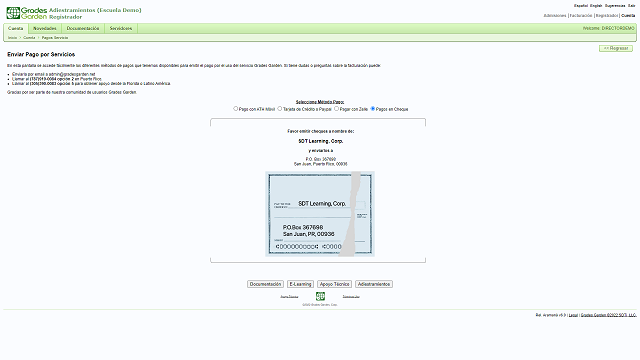This screenshot has height=360, width=640.
Task: Open the Documentación tab in the green menu bar
Action: click(83, 29)
